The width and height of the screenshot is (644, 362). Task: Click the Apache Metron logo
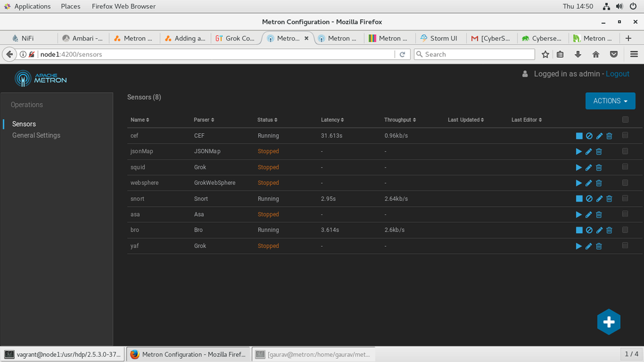point(40,78)
